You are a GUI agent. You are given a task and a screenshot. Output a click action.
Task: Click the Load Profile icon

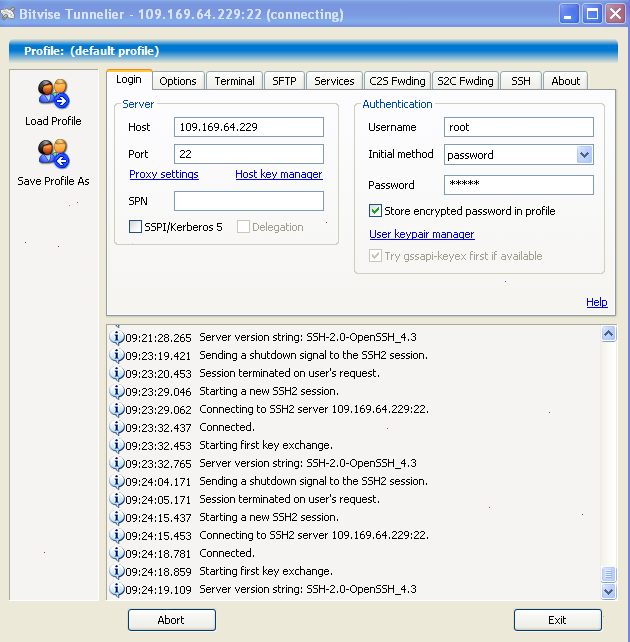[54, 94]
